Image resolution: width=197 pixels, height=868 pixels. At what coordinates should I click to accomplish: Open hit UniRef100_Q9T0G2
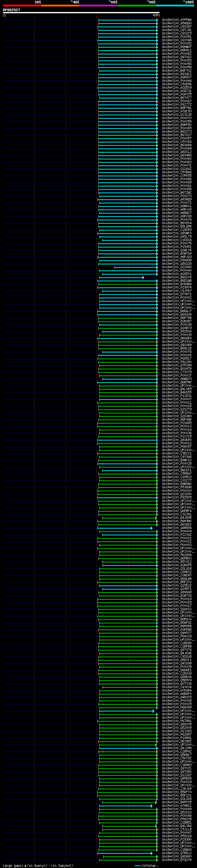(x=177, y=57)
